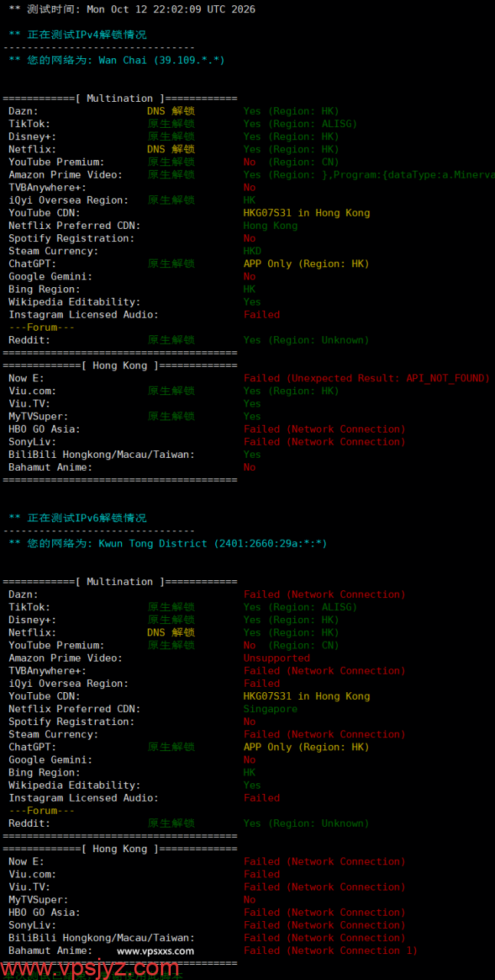Viewport: 495px width, 980px height.
Task: Click 'Failed (Network Connection 1)' for Bahamut Anime
Action: tap(331, 950)
